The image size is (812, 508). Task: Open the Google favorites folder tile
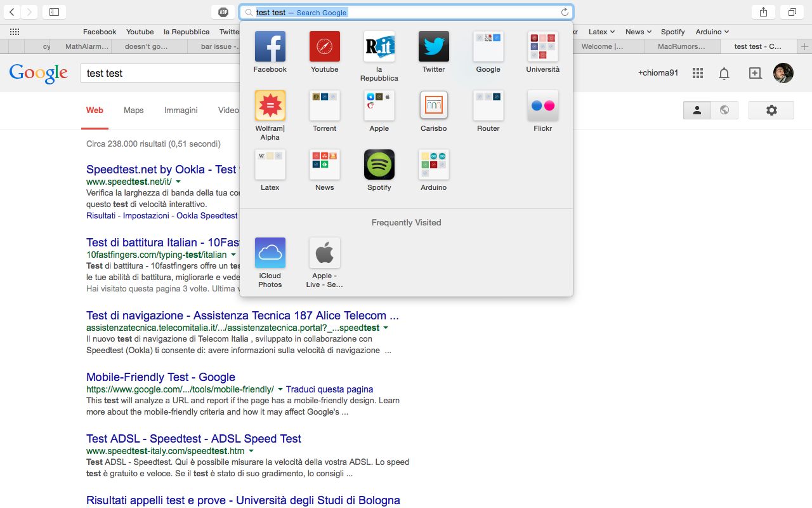[488, 47]
